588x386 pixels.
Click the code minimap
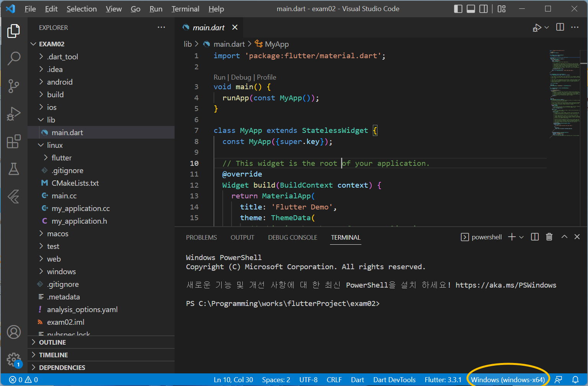(565, 93)
